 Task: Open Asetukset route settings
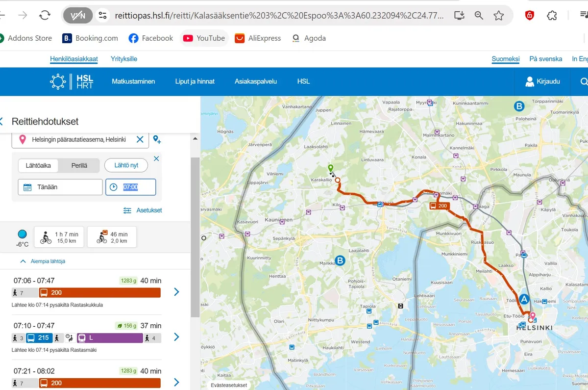(x=143, y=210)
